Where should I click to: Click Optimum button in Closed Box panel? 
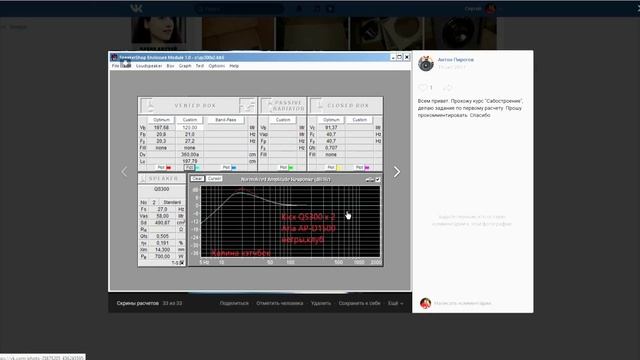tap(331, 120)
